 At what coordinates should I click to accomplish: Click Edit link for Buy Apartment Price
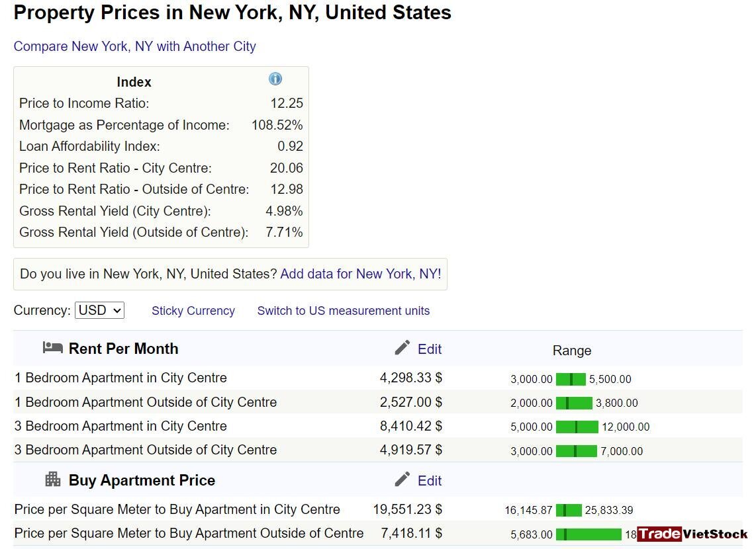(429, 481)
